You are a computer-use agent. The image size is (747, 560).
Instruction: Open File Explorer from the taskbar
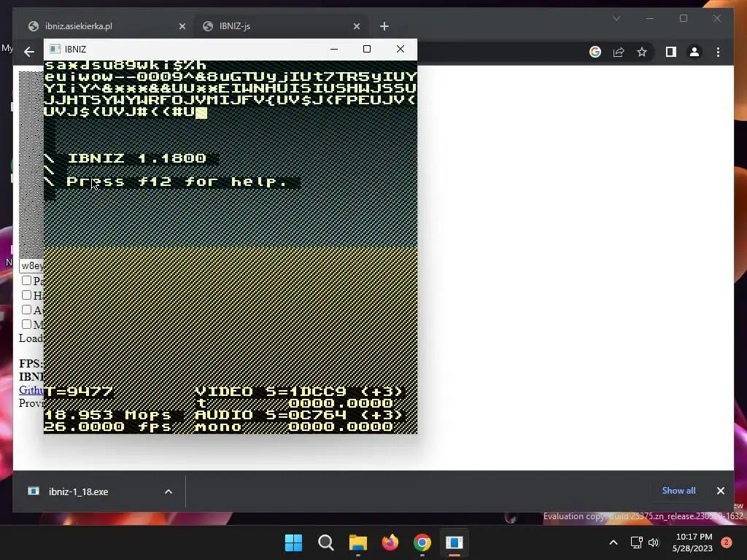coord(357,542)
